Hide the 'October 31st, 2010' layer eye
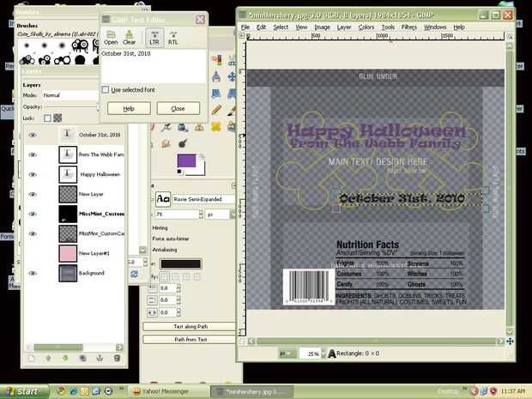The width and height of the screenshot is (532, 399). (x=33, y=135)
